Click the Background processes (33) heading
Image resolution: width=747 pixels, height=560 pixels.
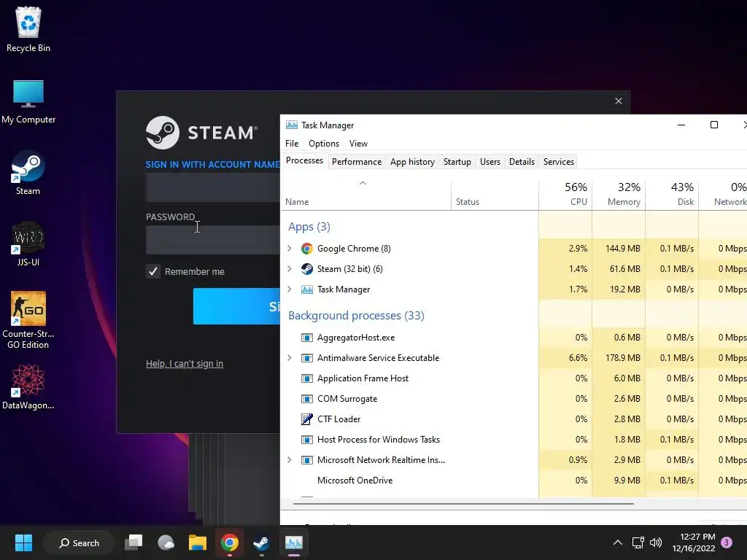pos(356,316)
